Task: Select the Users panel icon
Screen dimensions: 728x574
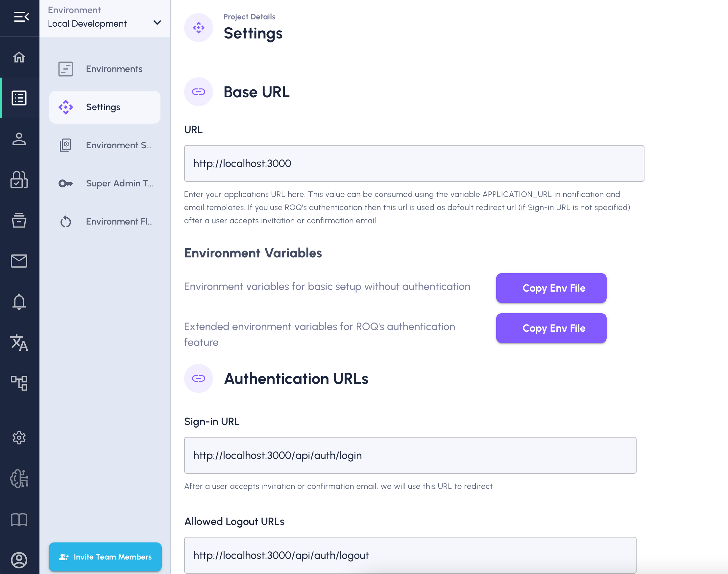Action: pos(19,139)
